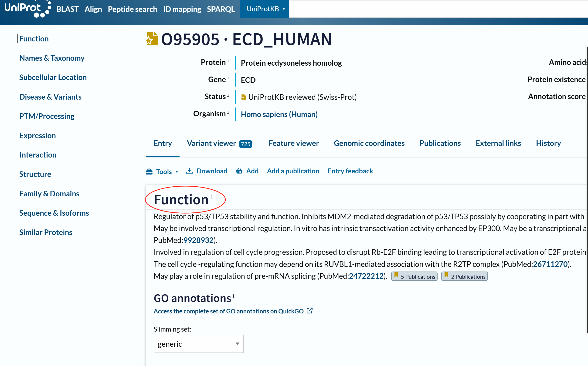Click the Add basket icon
This screenshot has height=366, width=588.
point(239,171)
